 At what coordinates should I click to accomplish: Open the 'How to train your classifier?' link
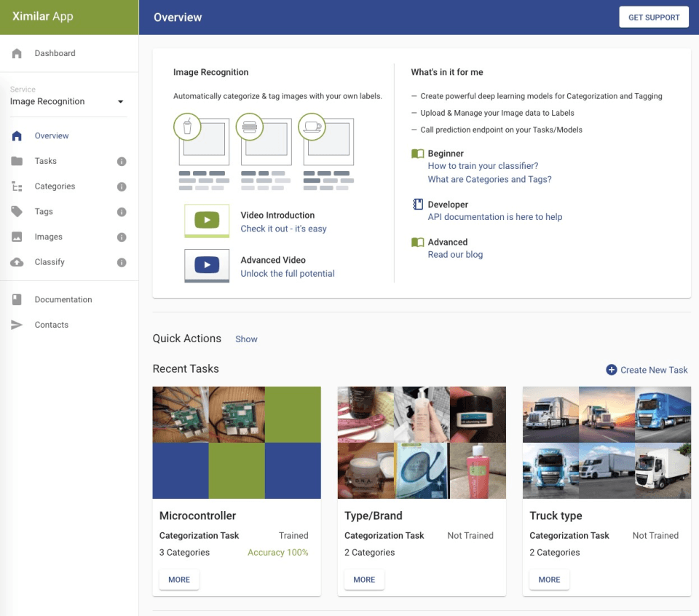tap(483, 166)
